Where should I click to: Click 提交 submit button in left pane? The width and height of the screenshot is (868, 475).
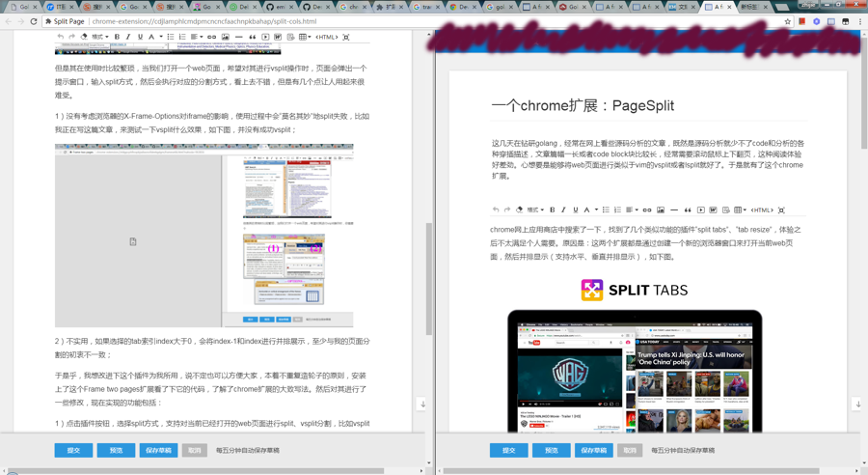[73, 450]
